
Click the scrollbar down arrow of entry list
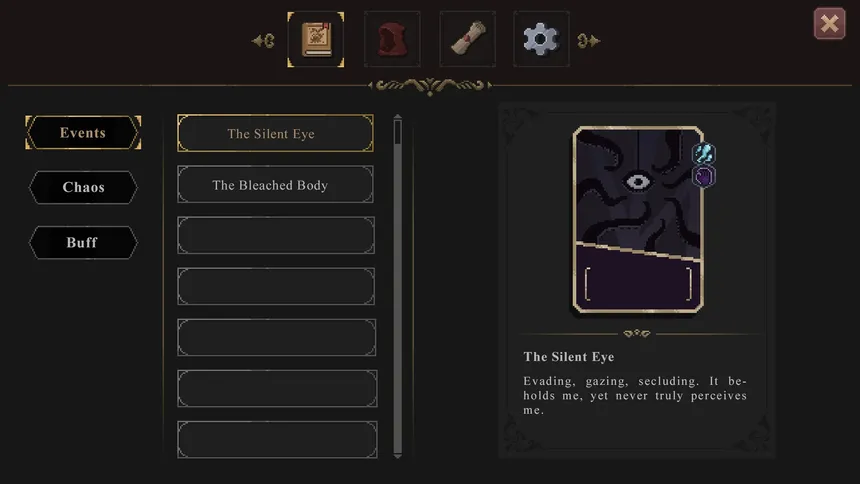point(398,455)
